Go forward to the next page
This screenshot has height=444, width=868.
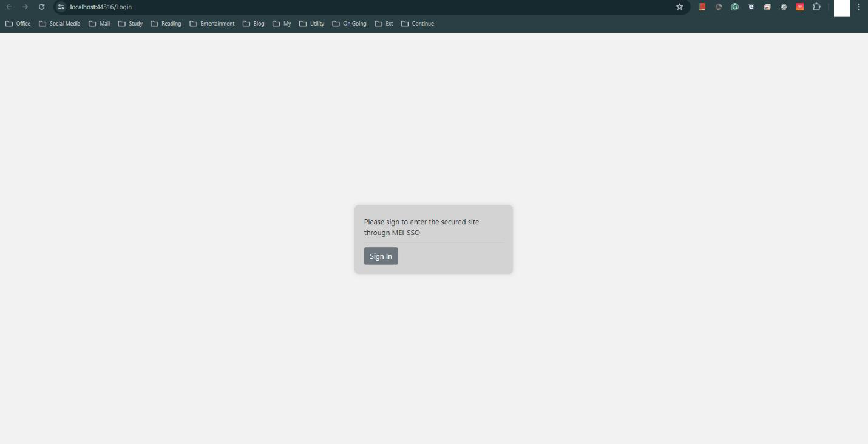coord(25,7)
